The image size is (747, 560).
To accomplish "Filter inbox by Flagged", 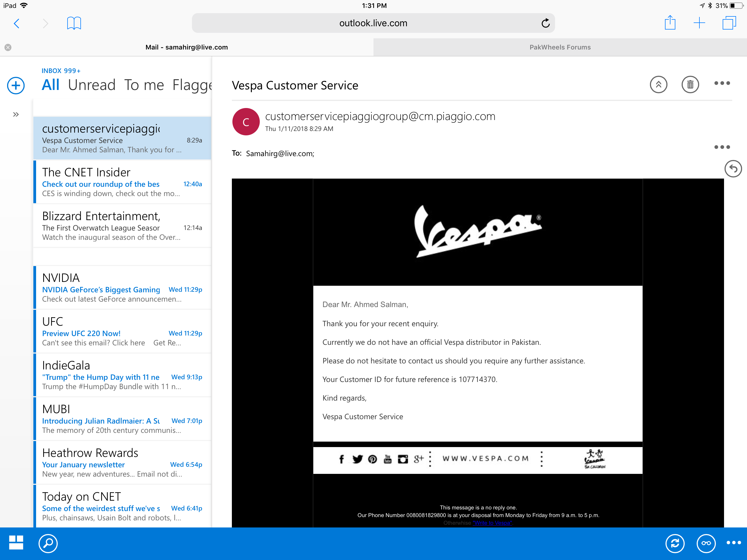I will pos(192,86).
